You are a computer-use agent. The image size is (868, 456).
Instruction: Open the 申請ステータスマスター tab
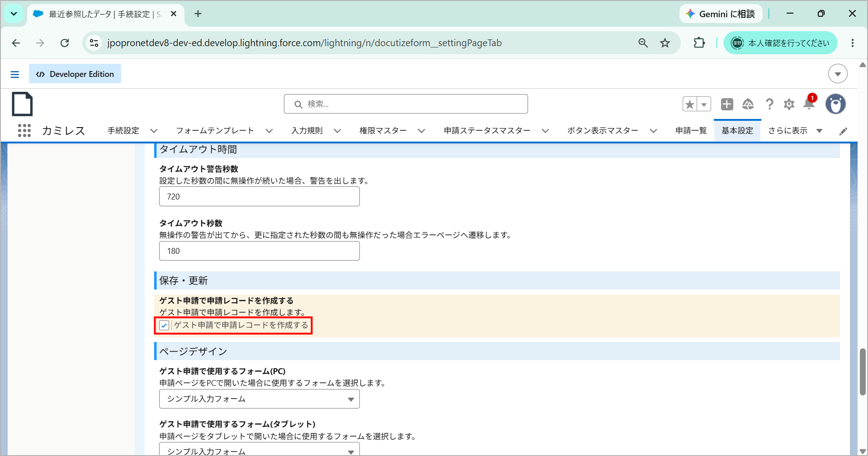487,131
